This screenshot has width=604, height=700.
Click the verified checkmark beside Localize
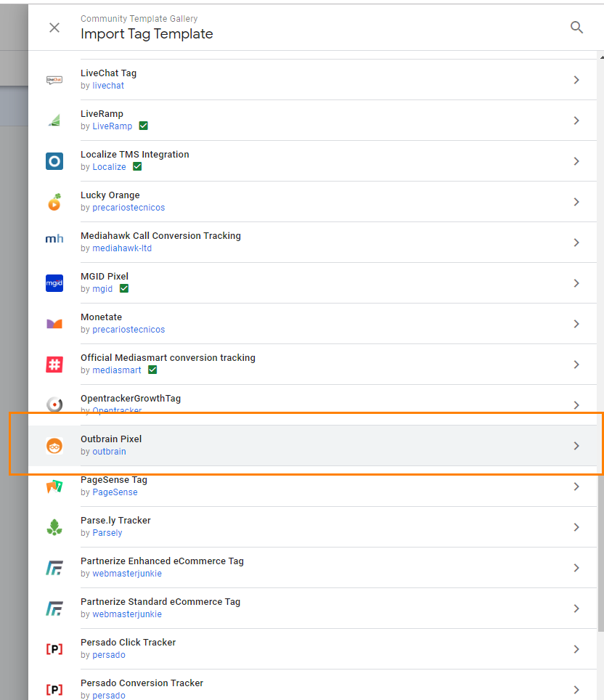coord(137,167)
